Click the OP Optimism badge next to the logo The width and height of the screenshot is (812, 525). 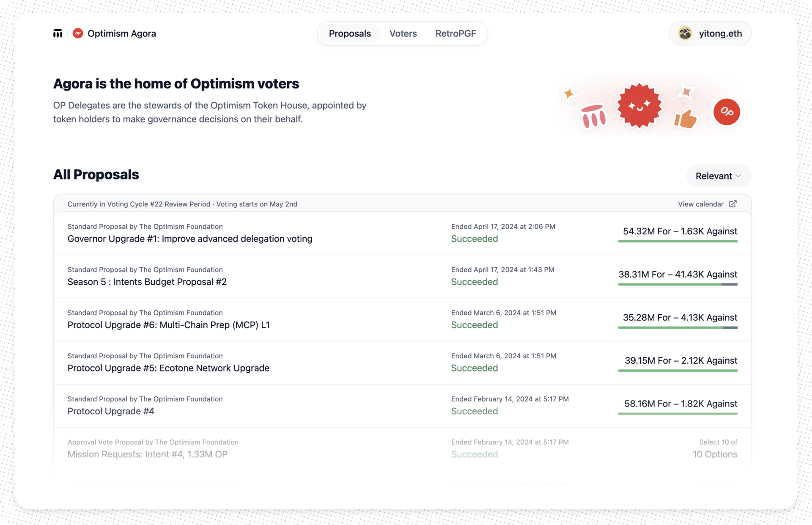tap(77, 33)
